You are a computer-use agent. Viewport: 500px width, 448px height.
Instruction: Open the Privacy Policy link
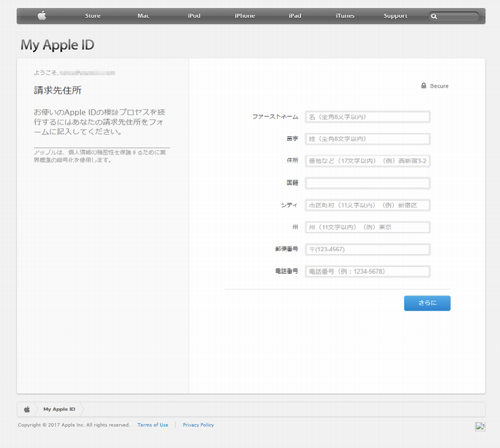(x=198, y=425)
